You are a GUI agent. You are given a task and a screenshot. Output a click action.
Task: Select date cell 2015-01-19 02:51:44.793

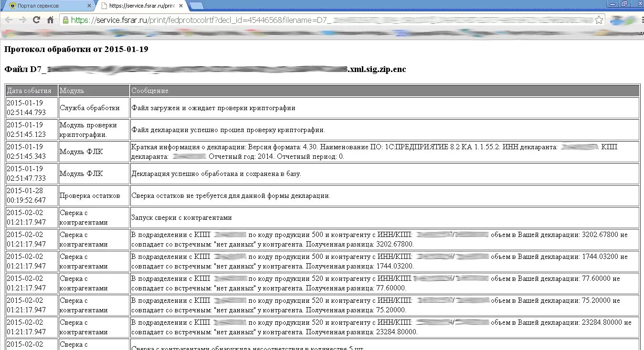[x=32, y=108]
